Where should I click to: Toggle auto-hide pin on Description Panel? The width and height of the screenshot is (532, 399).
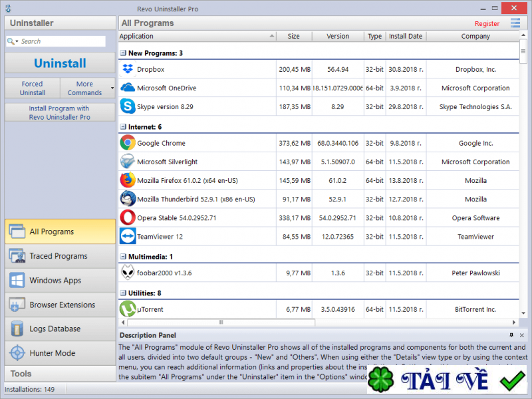pos(511,335)
